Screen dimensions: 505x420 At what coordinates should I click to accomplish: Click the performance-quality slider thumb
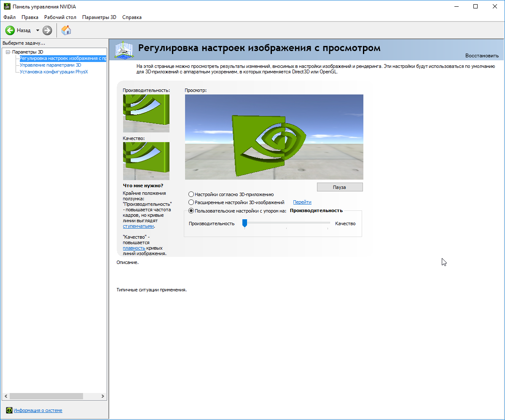[245, 223]
